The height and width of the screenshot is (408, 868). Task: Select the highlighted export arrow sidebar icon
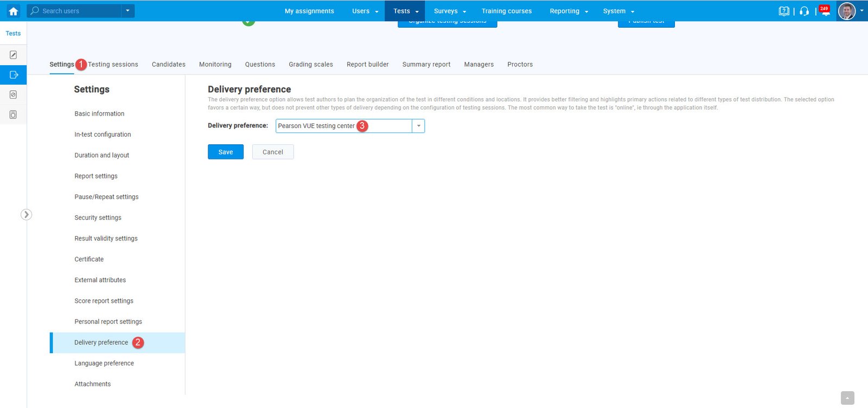[x=13, y=75]
